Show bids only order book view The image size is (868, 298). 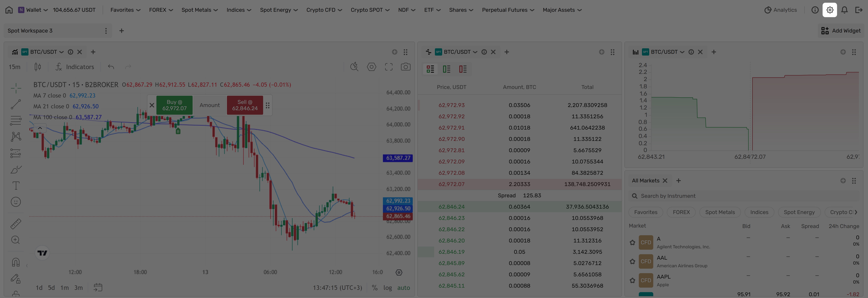pyautogui.click(x=447, y=69)
